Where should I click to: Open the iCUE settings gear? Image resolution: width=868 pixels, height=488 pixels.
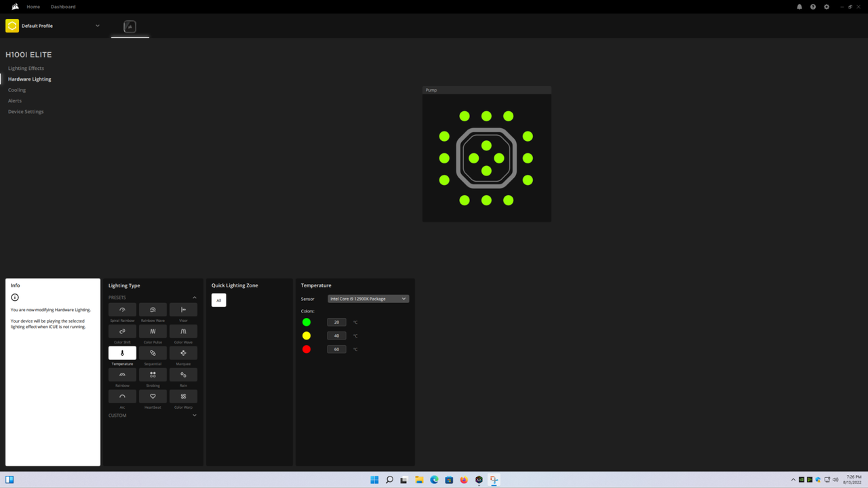pos(827,7)
